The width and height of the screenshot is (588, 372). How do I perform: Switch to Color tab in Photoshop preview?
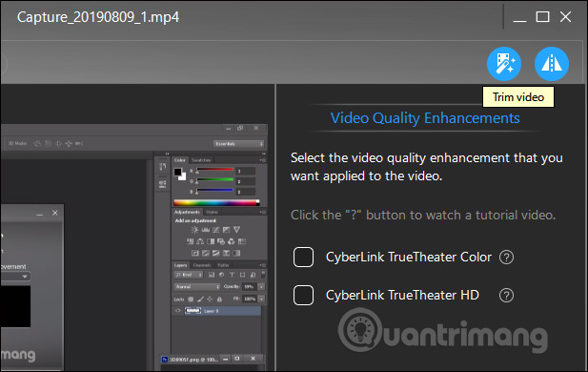179,160
